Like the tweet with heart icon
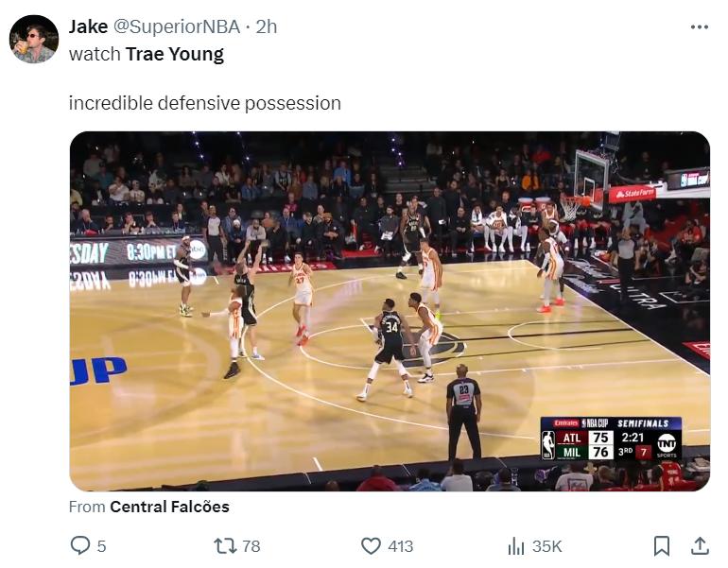This screenshot has height=568, width=728. click(371, 545)
